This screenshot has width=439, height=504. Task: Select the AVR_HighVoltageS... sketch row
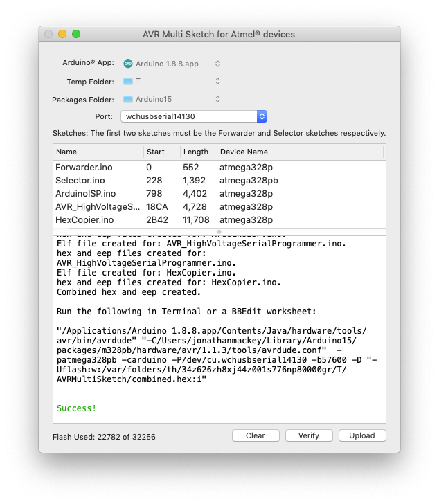coord(219,207)
